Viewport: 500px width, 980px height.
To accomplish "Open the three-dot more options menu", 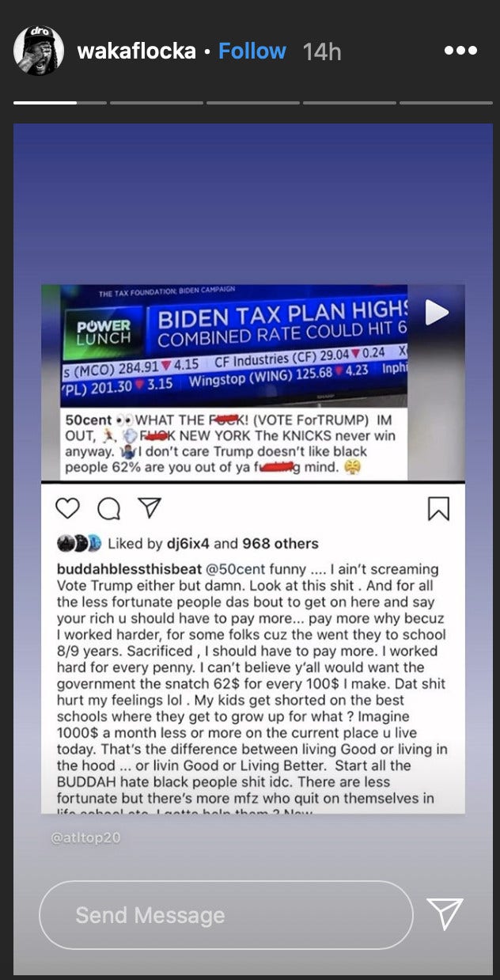I will (x=460, y=51).
